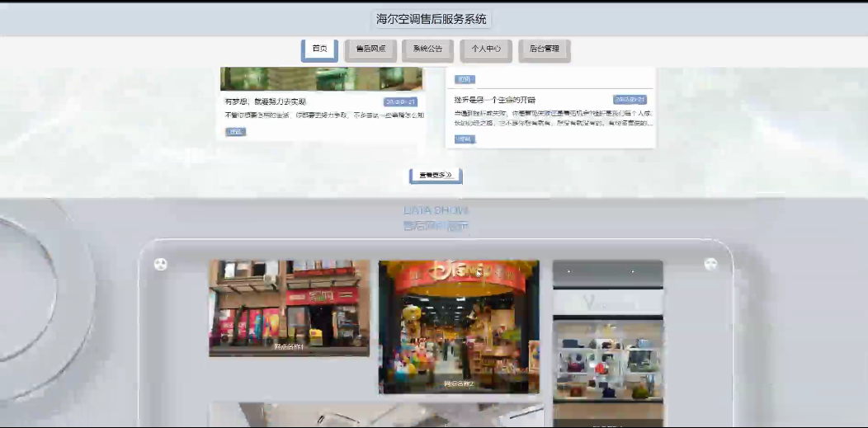Open the 首页 navigation tab
This screenshot has height=428, width=868.
[x=319, y=49]
